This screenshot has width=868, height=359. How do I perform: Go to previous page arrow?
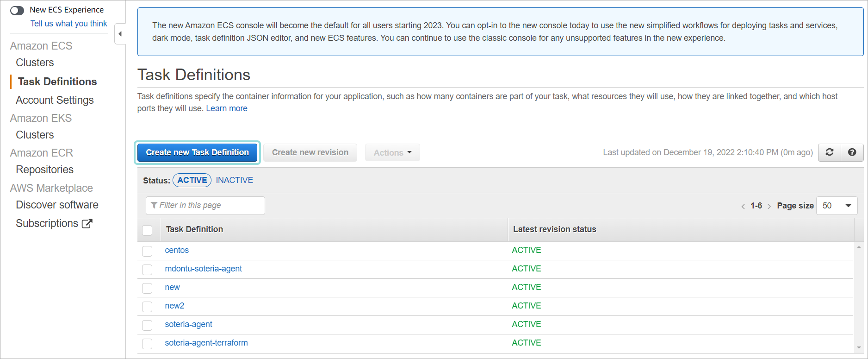click(x=743, y=206)
